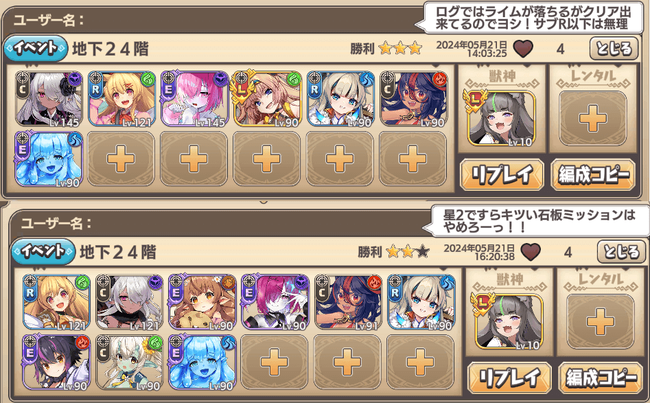Tap the empty rental plus slot in first entry
650x403 pixels.
[x=593, y=119]
